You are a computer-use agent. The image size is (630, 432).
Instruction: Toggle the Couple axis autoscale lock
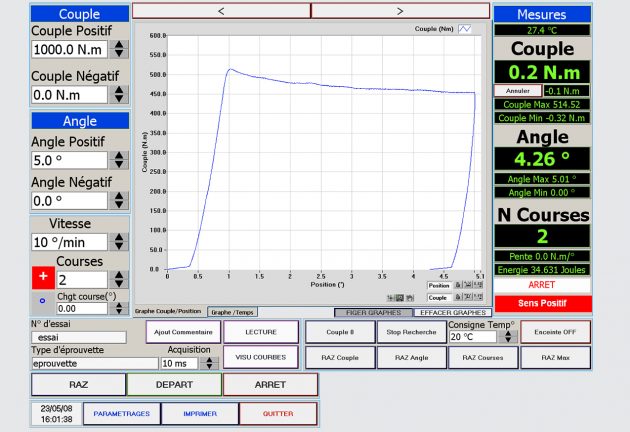(x=458, y=297)
